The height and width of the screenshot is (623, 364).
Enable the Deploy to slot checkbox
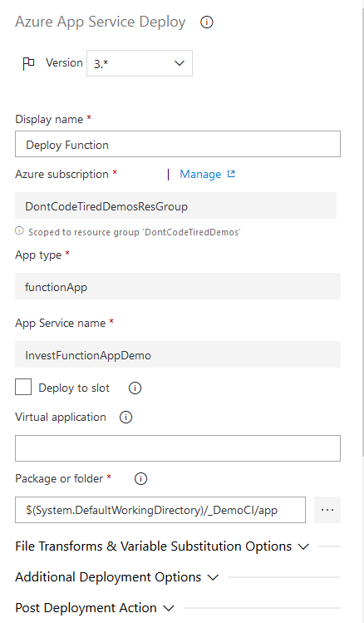point(23,387)
